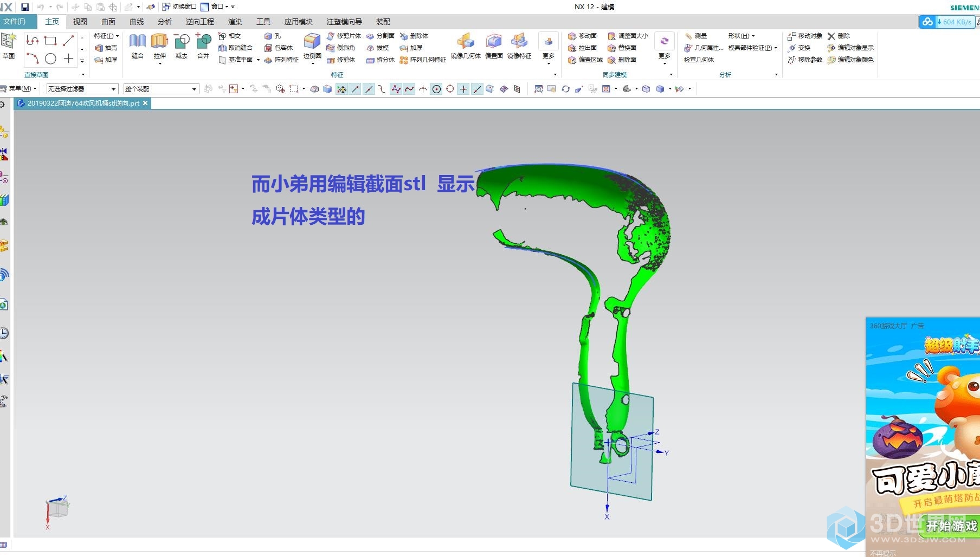Click the 拉伸 (Extrude) tool
980x557 pixels.
click(x=159, y=46)
